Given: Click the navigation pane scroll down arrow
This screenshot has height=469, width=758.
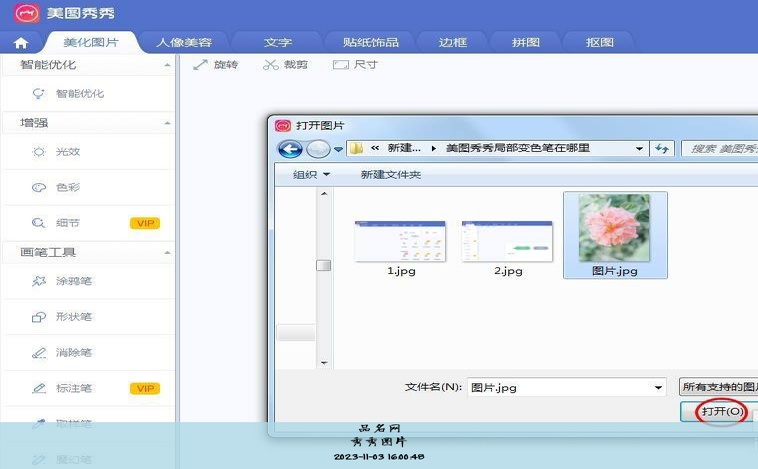Looking at the screenshot, I should [324, 363].
